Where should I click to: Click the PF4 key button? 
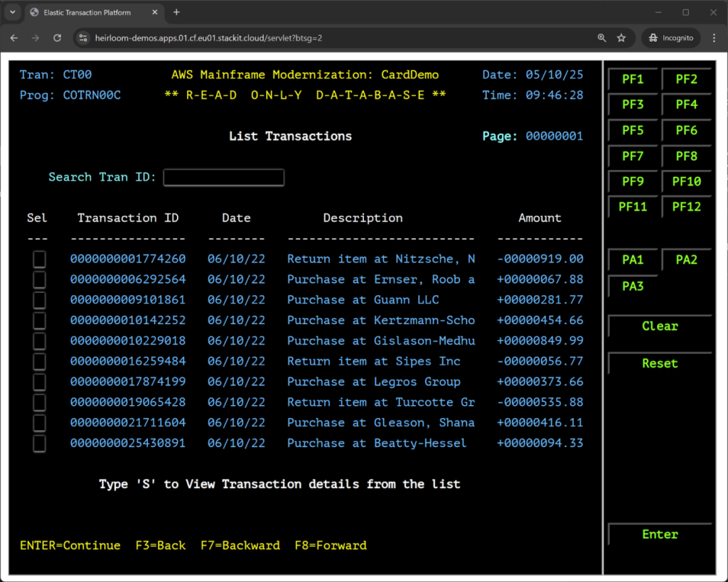point(686,104)
